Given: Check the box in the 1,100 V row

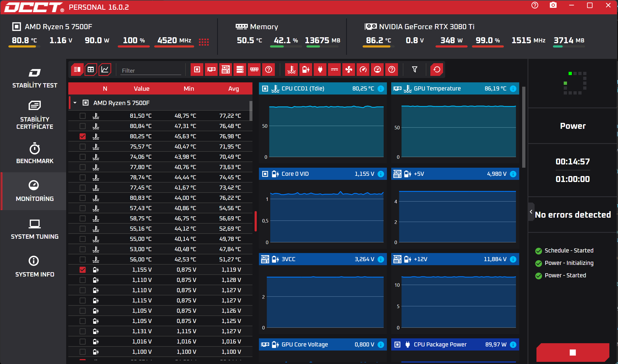Looking at the screenshot, I should (x=83, y=352).
